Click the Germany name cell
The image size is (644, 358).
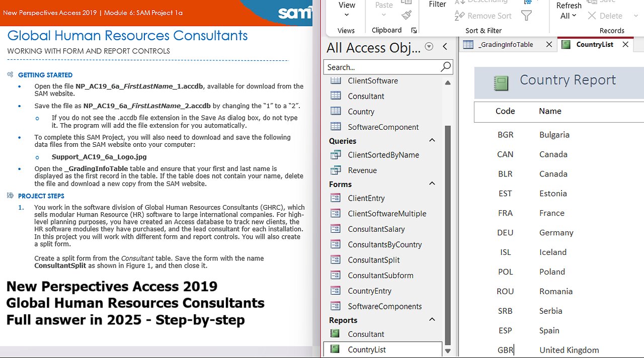(x=556, y=233)
